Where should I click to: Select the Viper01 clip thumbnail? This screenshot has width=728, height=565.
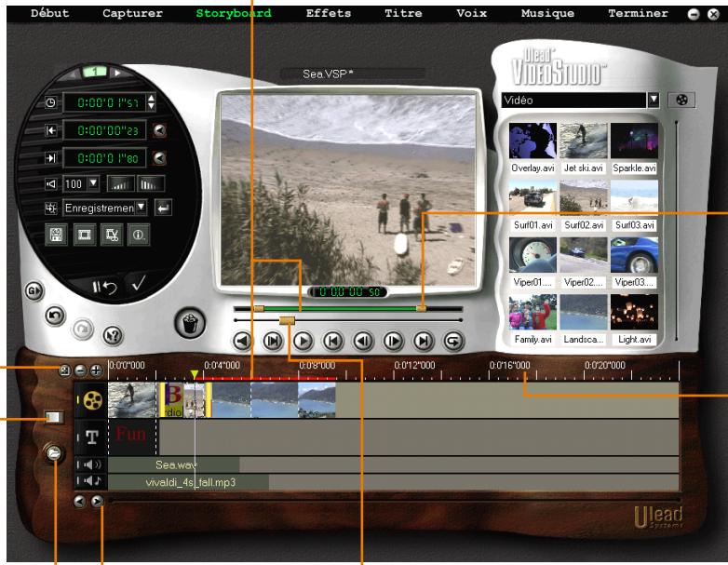pyautogui.click(x=533, y=255)
